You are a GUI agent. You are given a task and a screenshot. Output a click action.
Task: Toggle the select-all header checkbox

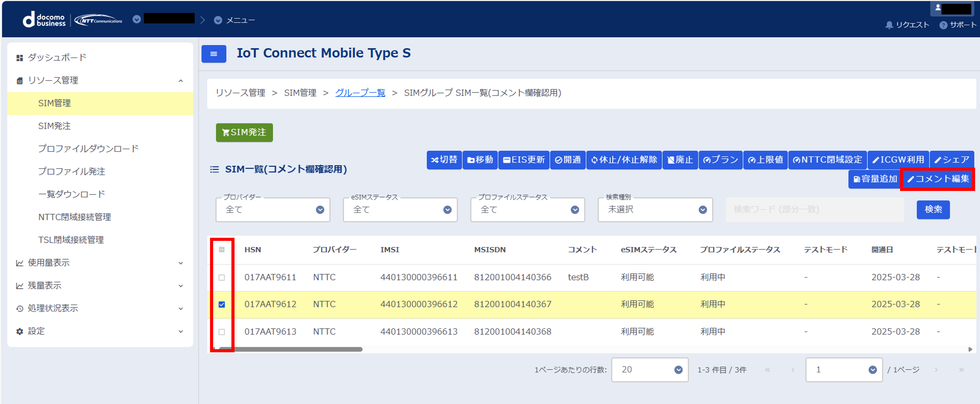click(x=222, y=250)
